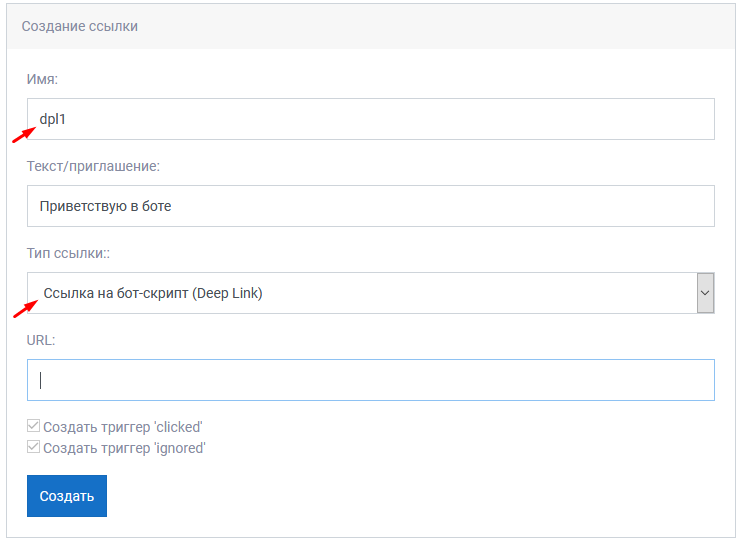Select the 'Ссылка на бот-скрипт (Deep Link)' option text
737x538 pixels.
pyautogui.click(x=153, y=293)
